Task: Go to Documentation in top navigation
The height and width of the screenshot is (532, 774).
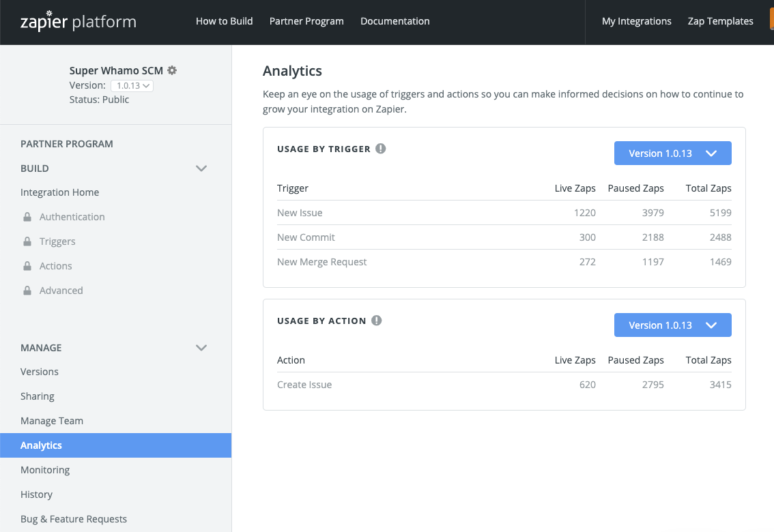Action: pos(395,21)
